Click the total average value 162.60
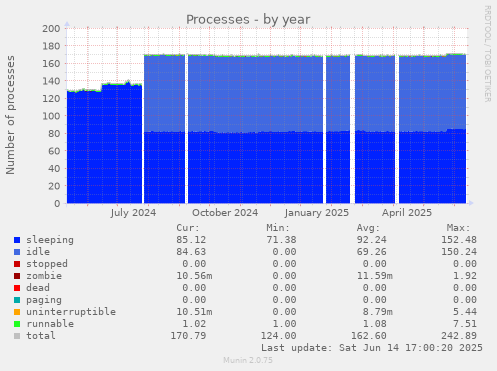This screenshot has height=371, width=497. 369,336
